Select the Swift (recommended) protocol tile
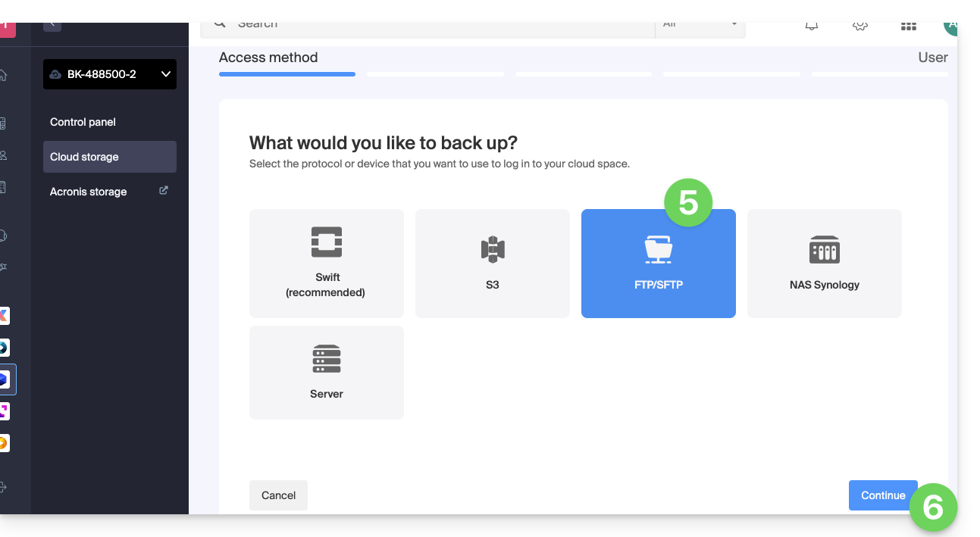Image resolution: width=980 pixels, height=537 pixels. pyautogui.click(x=326, y=263)
